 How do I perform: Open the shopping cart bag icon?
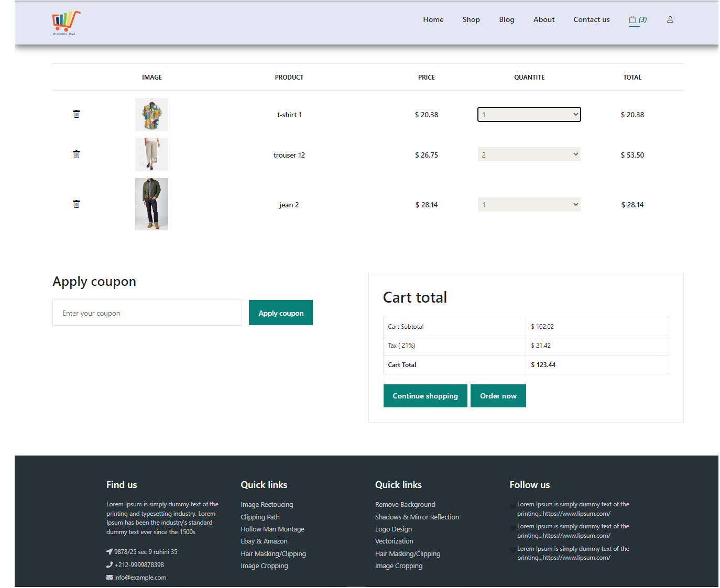(x=633, y=19)
